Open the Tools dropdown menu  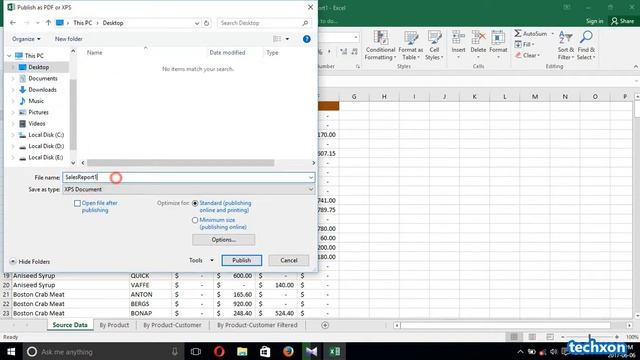pos(201,260)
